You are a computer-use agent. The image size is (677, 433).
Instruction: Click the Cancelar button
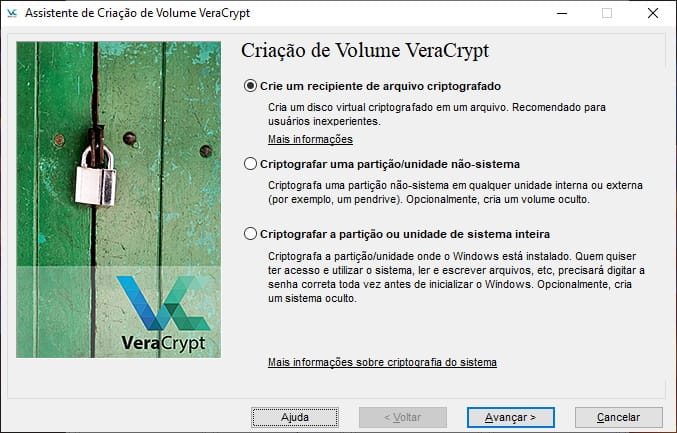[619, 417]
